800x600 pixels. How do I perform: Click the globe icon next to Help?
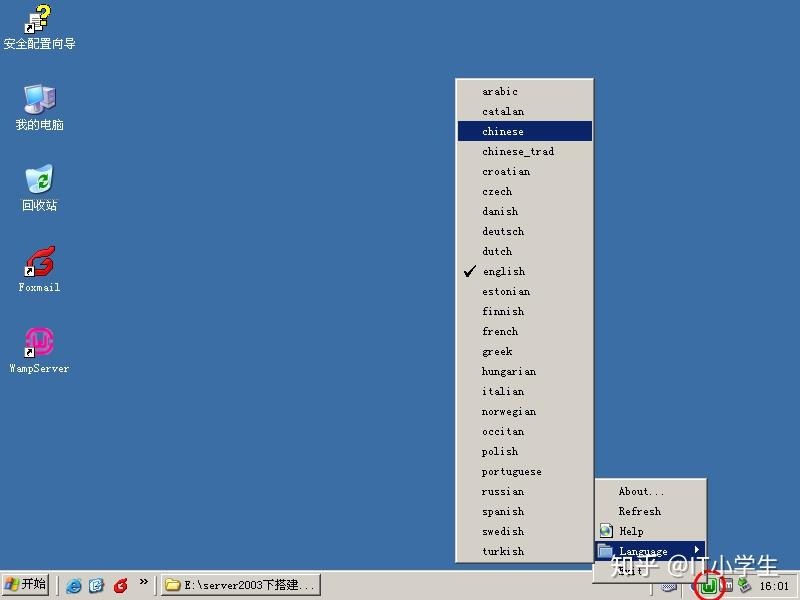606,531
